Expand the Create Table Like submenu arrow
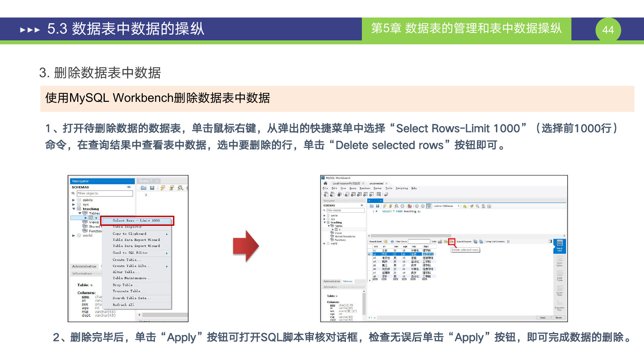Image resolution: width=644 pixels, height=362 pixels. (x=167, y=266)
